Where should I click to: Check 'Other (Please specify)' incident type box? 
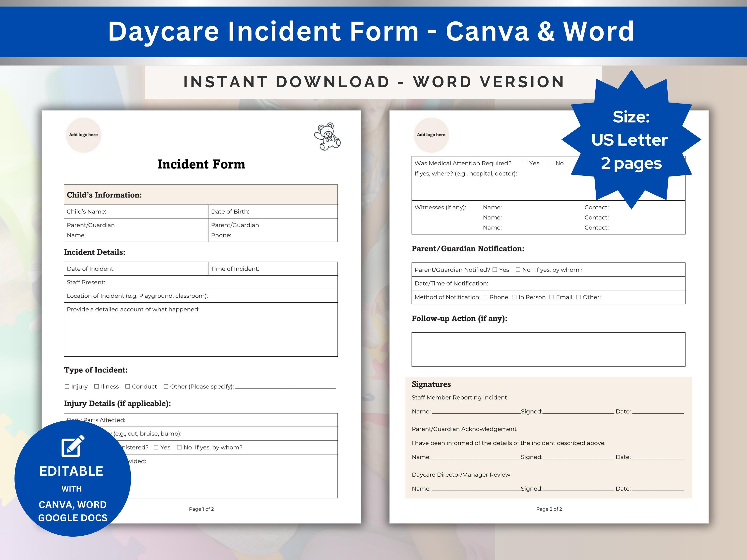pyautogui.click(x=166, y=387)
